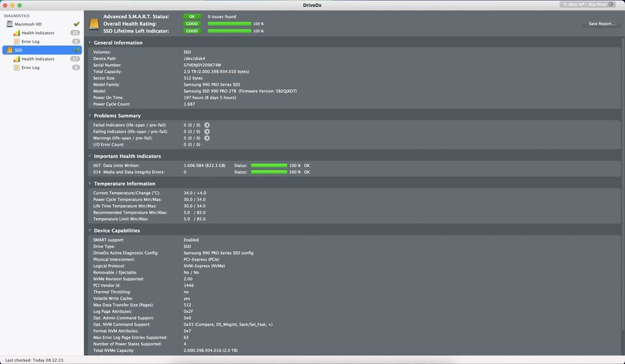625x364 pixels.
Task: Click Data Units Written status bar
Action: 269,165
